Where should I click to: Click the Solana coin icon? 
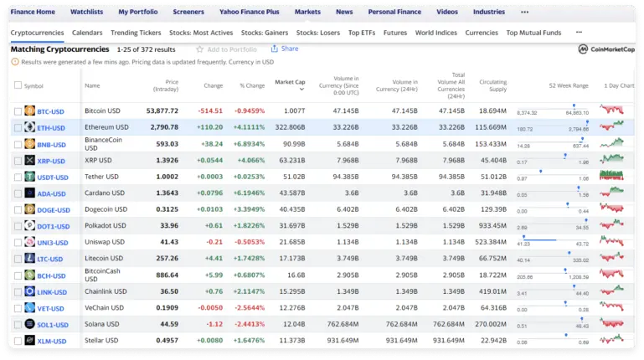[x=30, y=324]
